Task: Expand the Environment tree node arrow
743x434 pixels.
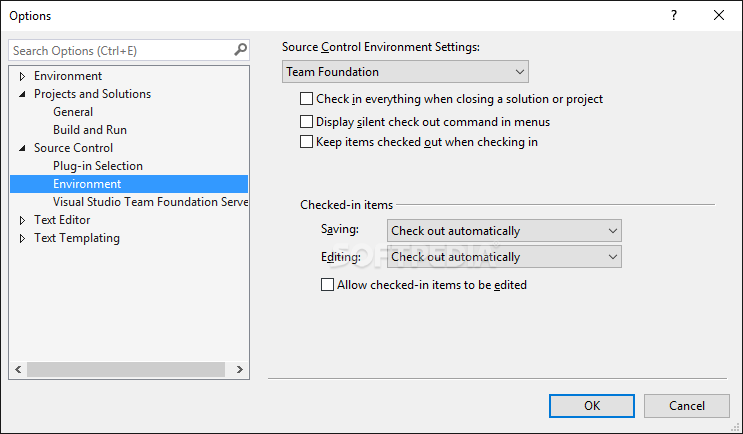Action: (22, 76)
